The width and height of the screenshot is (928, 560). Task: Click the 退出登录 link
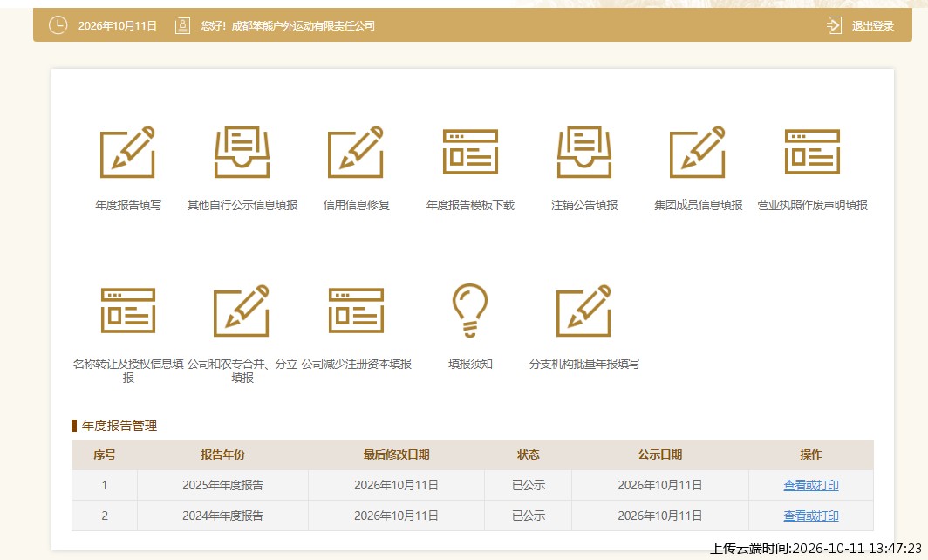pyautogui.click(x=872, y=25)
